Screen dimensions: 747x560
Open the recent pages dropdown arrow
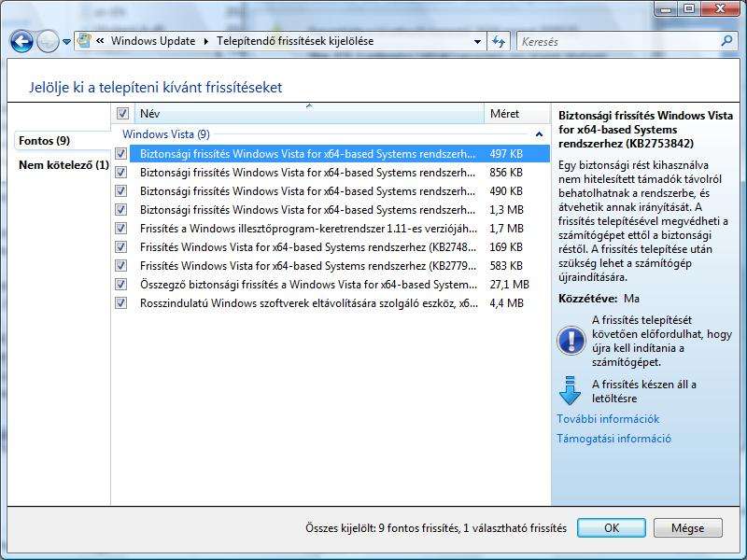coord(66,42)
